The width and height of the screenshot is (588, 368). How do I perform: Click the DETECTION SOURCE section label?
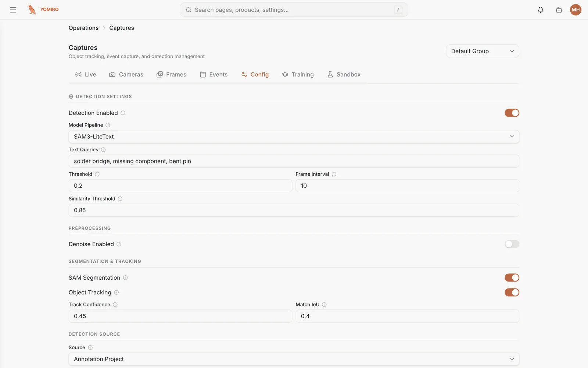click(94, 335)
